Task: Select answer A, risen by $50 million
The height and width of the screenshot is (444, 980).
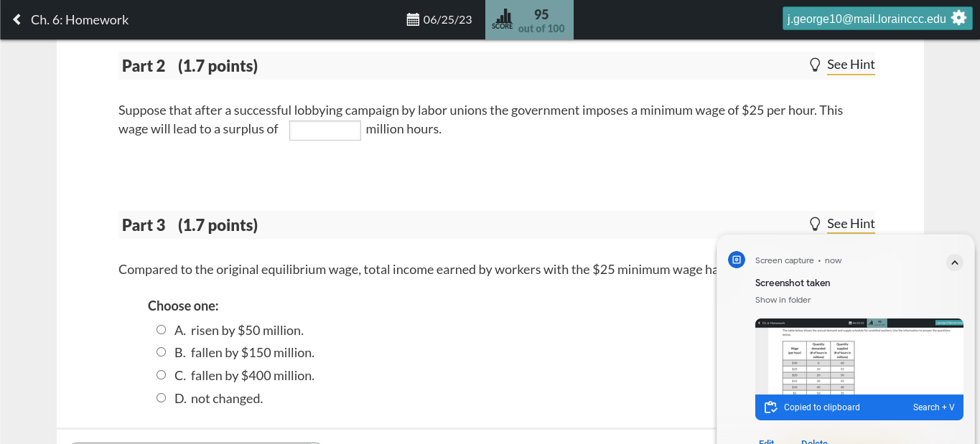Action: [x=161, y=329]
